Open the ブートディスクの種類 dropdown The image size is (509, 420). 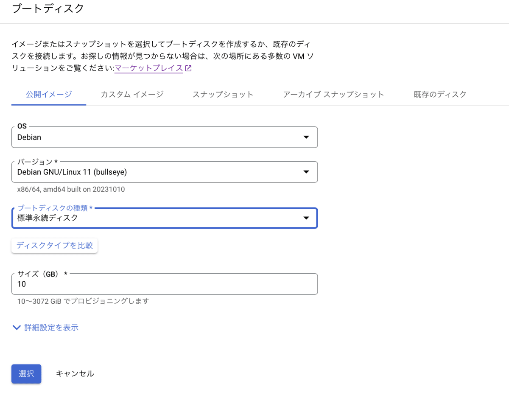tap(165, 218)
